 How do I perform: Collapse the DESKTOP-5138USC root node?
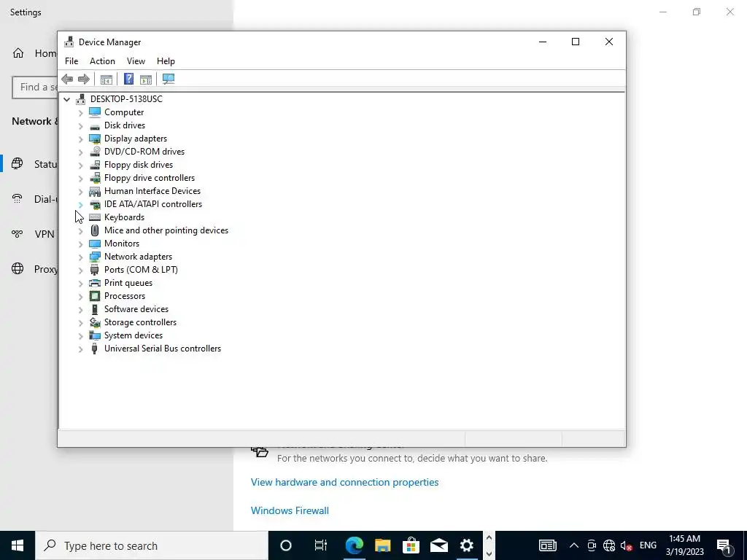tap(66, 99)
